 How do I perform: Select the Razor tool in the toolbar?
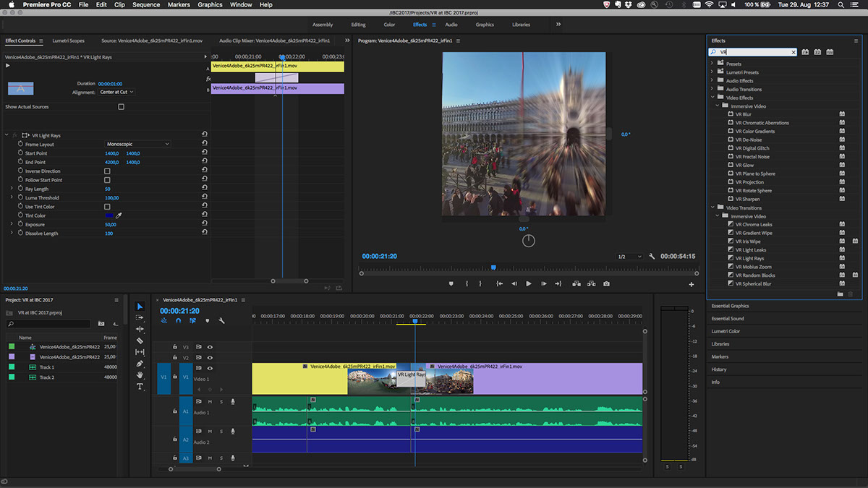point(140,341)
